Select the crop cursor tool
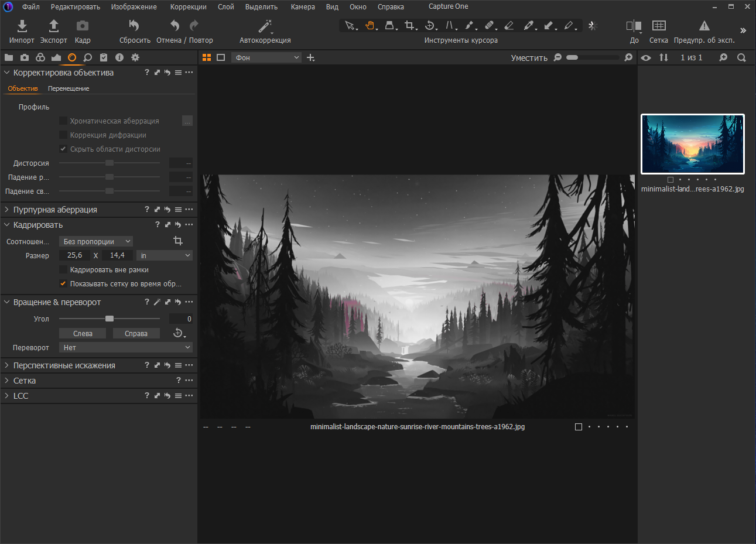This screenshot has width=756, height=544. click(410, 26)
